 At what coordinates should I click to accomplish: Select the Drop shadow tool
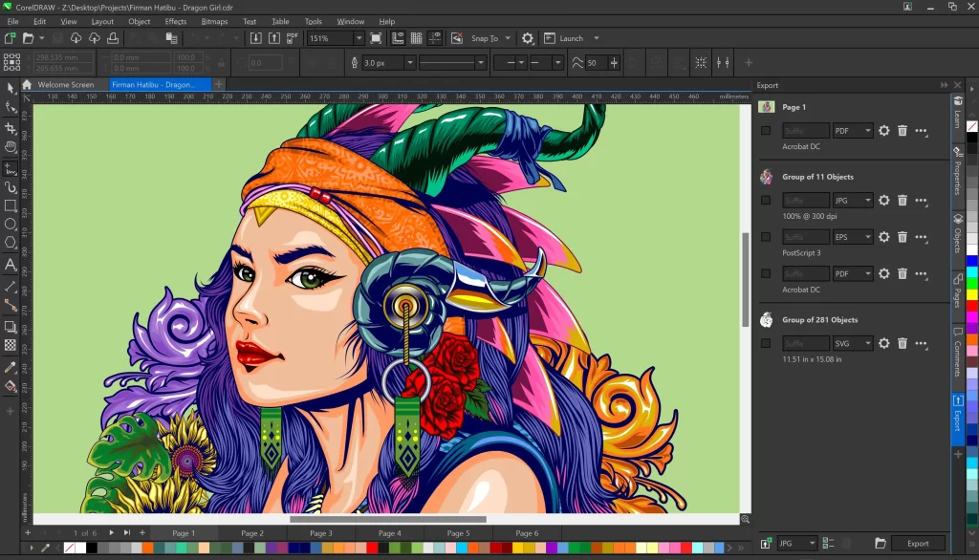pos(10,326)
